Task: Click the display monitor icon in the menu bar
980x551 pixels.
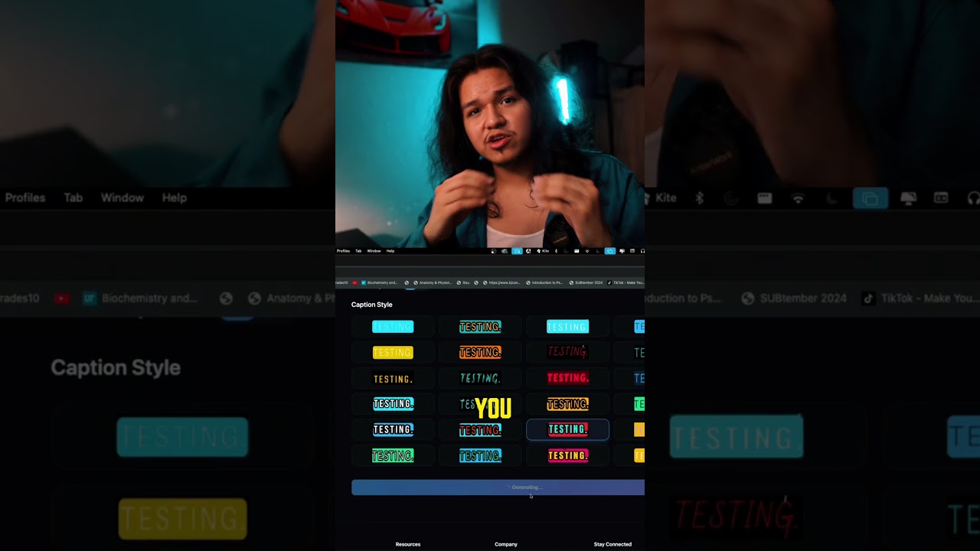Action: [x=622, y=251]
